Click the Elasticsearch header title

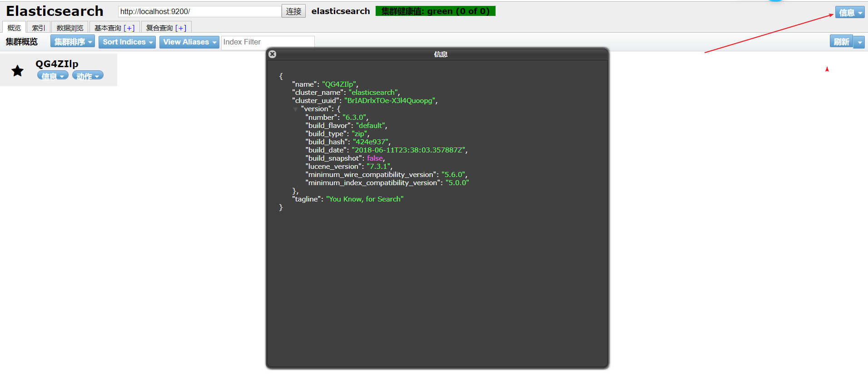coord(55,11)
